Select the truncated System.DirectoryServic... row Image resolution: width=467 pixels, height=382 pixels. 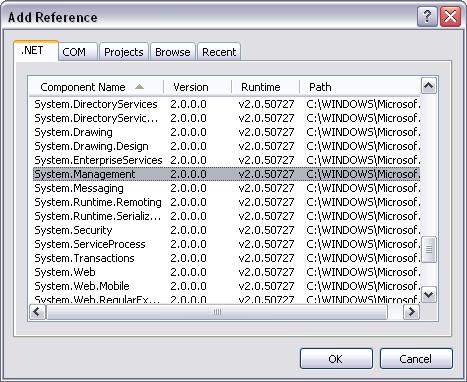coord(227,118)
